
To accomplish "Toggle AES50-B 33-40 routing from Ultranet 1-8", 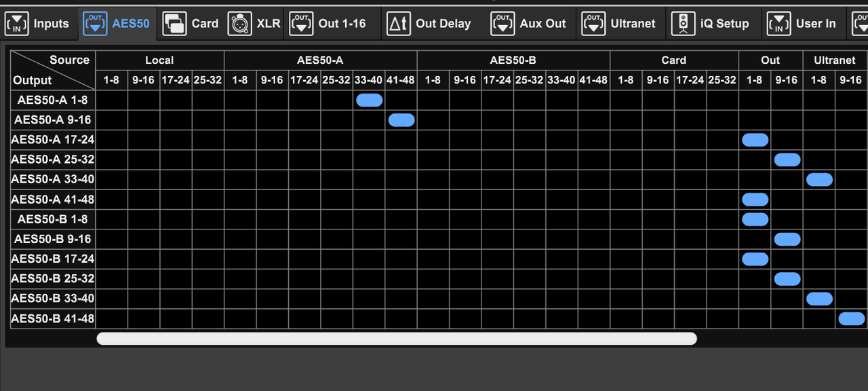I will 819,299.
